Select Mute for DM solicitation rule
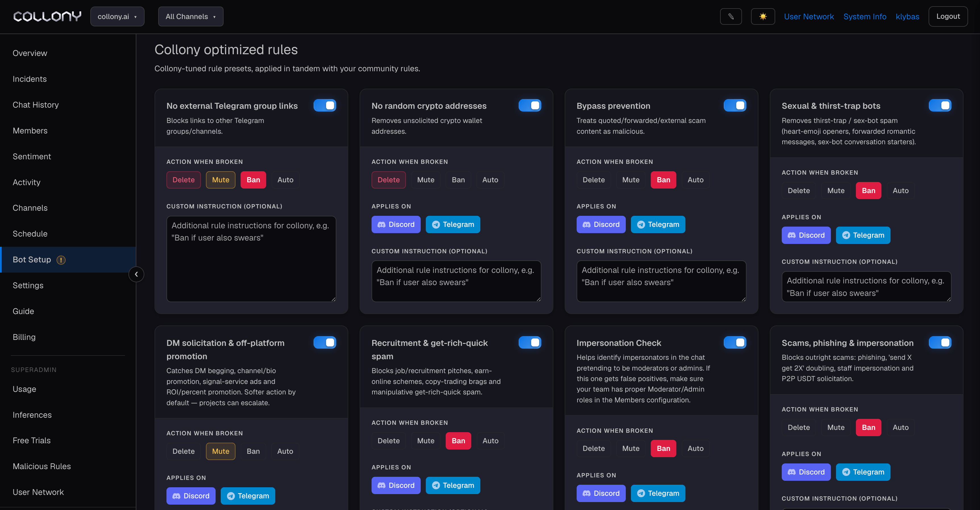The width and height of the screenshot is (980, 510). 221,452
